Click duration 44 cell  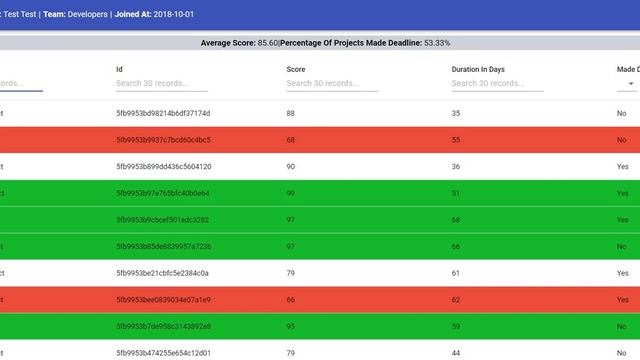click(x=456, y=353)
